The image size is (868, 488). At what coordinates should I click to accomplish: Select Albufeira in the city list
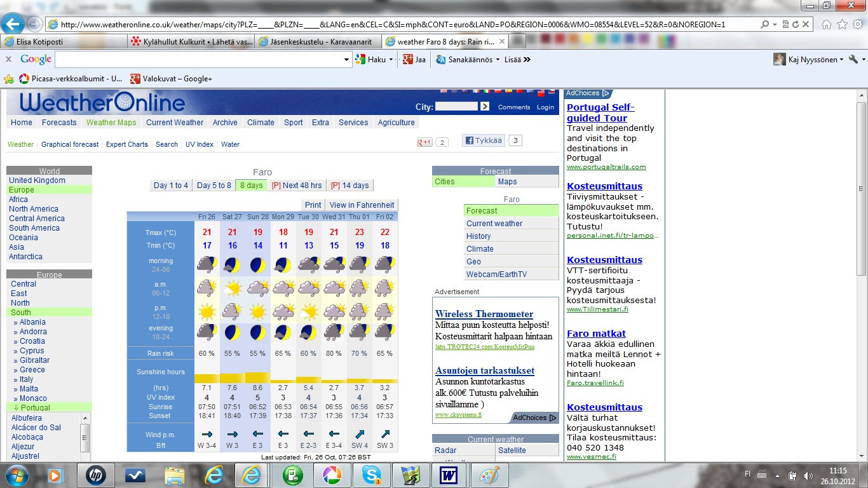27,418
